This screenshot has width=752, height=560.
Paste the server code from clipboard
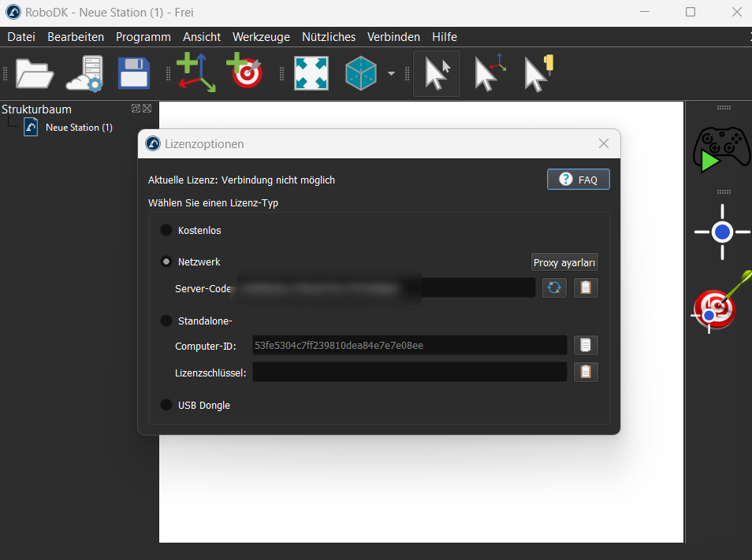pyautogui.click(x=586, y=287)
